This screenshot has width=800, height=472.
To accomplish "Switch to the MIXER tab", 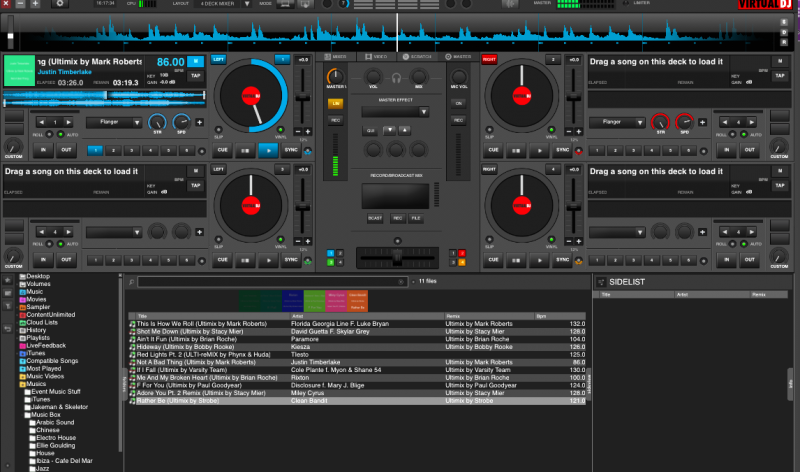I will [x=336, y=57].
